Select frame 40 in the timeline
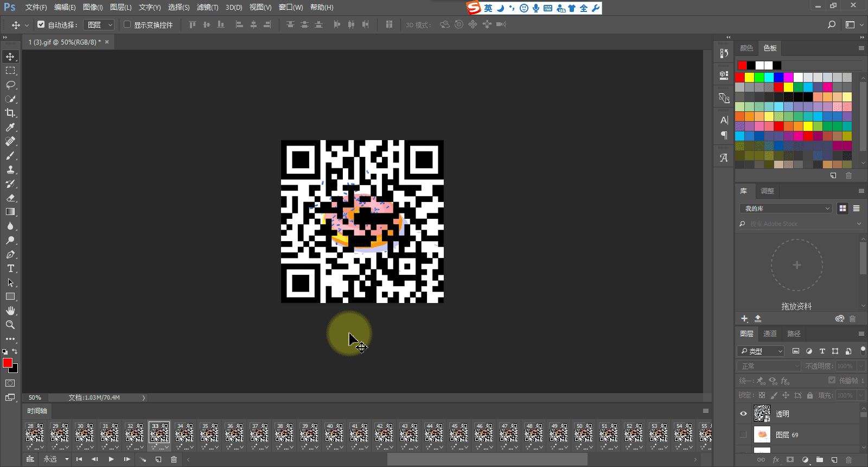 (x=334, y=434)
